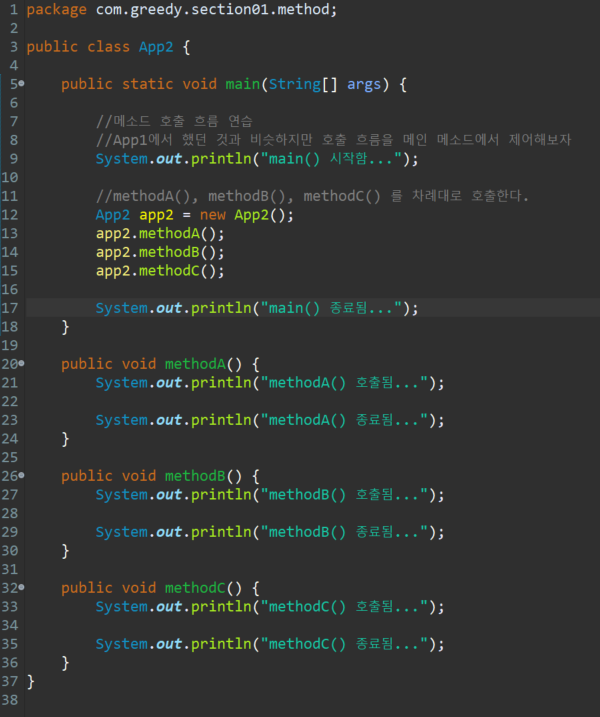This screenshot has width=600, height=717.
Task: Click the main method name on line 5
Action: click(242, 84)
